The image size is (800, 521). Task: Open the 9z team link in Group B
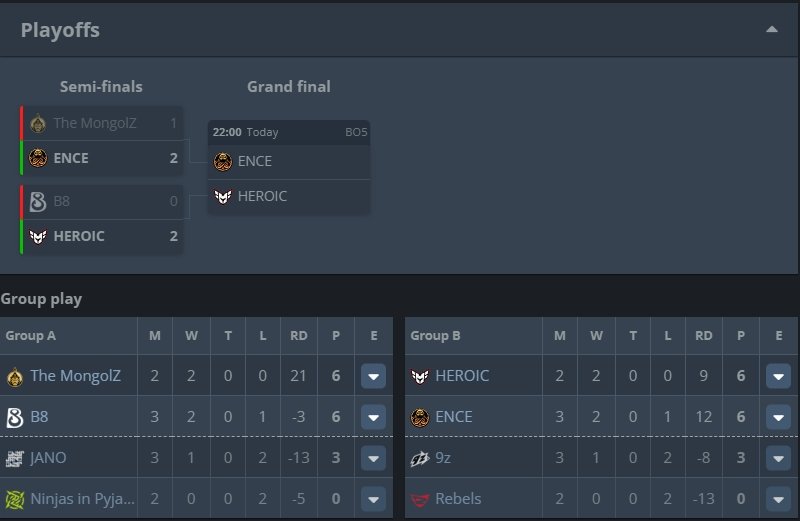click(443, 458)
